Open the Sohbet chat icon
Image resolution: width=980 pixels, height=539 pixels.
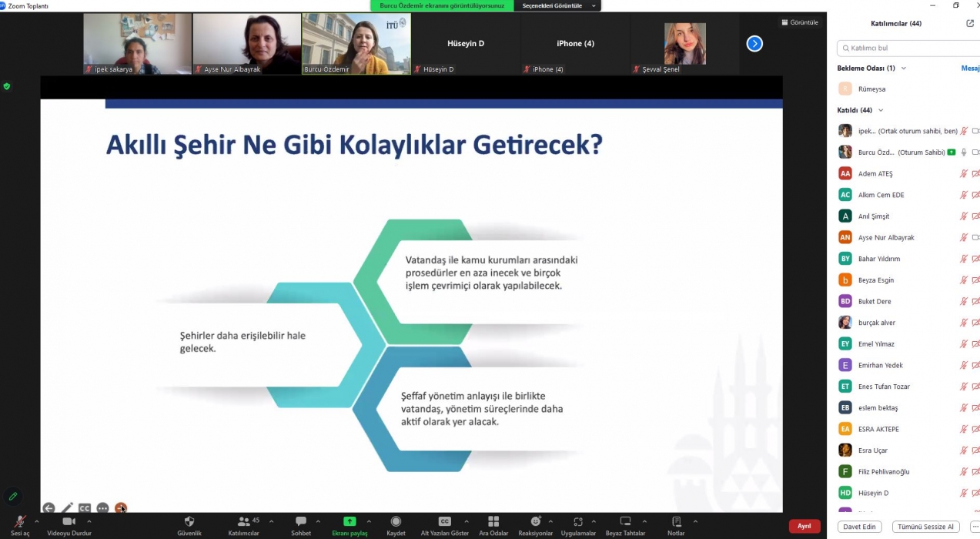point(301,522)
